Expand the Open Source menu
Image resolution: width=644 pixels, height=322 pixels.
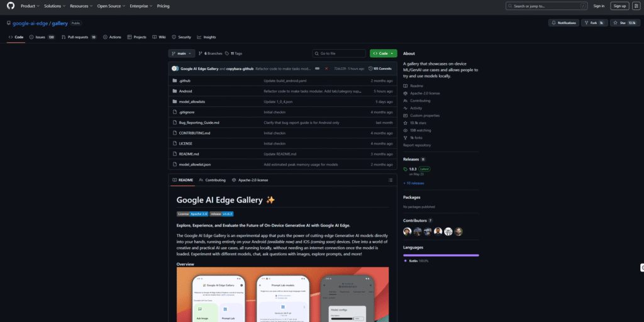tap(111, 6)
